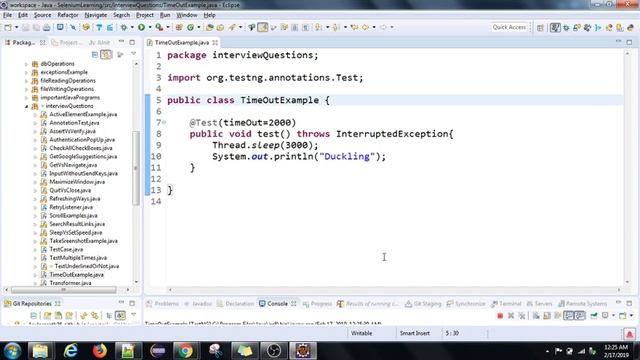Switch to the Git Staging tab

(x=423, y=304)
